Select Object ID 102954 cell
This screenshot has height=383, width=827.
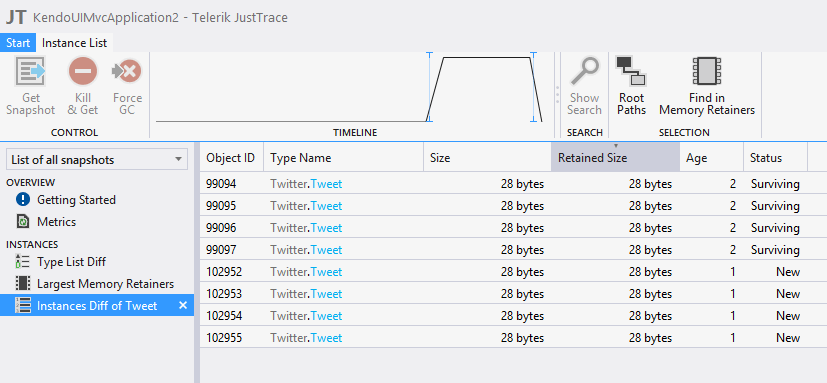[224, 315]
